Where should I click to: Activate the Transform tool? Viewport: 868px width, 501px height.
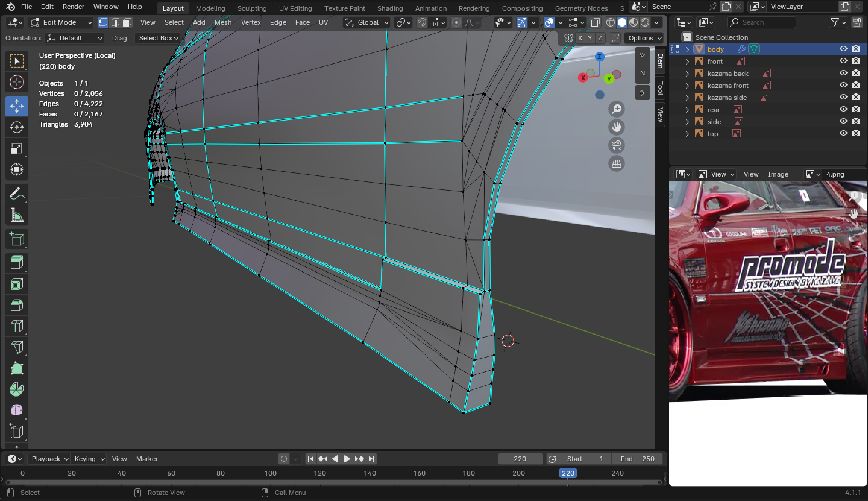coord(17,169)
